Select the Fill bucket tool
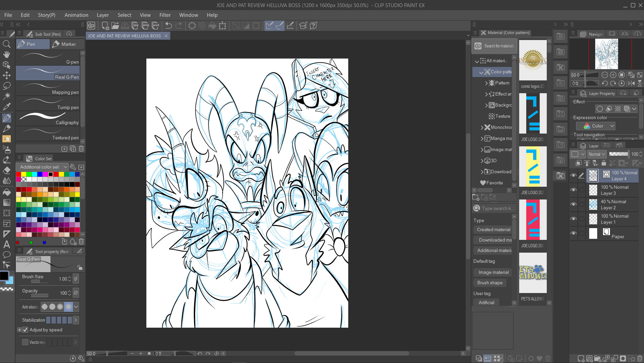 [x=6, y=192]
